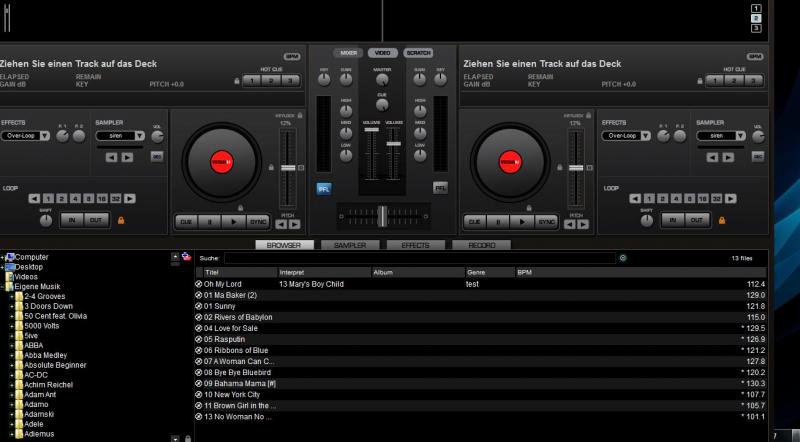
Task: Open the Over-Loop effects dropdown on left deck
Action: click(25, 135)
